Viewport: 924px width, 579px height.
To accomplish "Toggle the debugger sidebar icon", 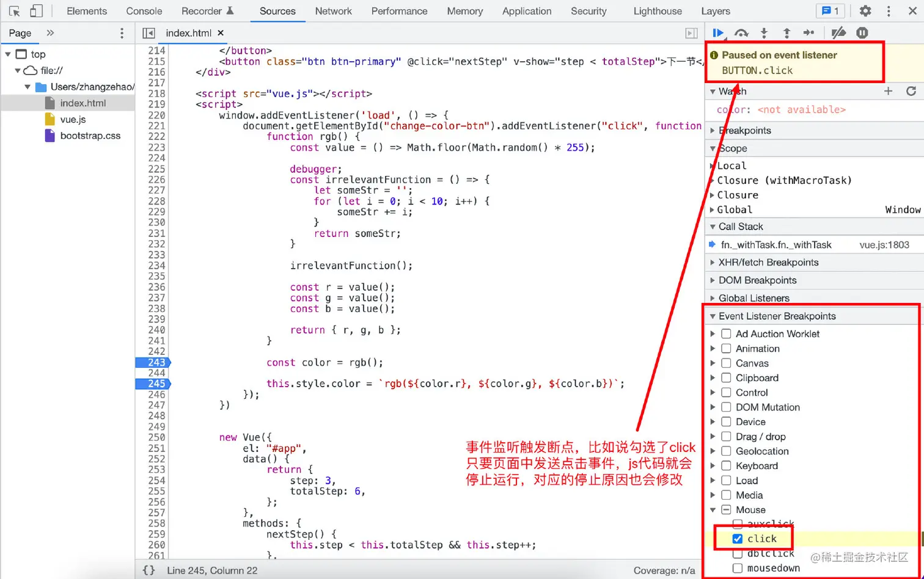I will click(x=691, y=33).
